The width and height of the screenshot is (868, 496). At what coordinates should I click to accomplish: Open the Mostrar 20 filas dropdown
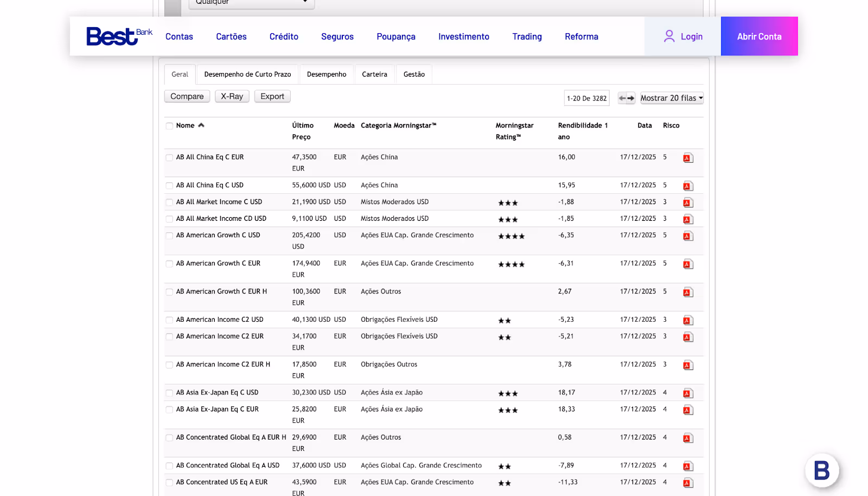[672, 98]
